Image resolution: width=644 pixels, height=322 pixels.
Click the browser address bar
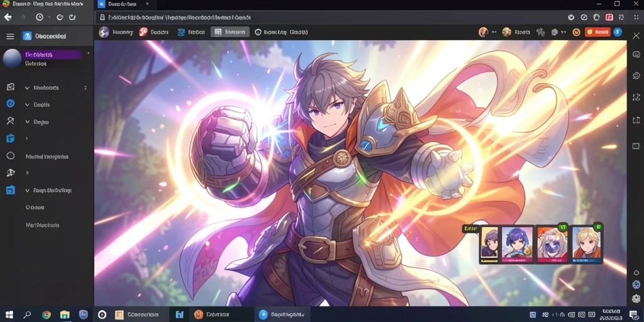(x=328, y=18)
